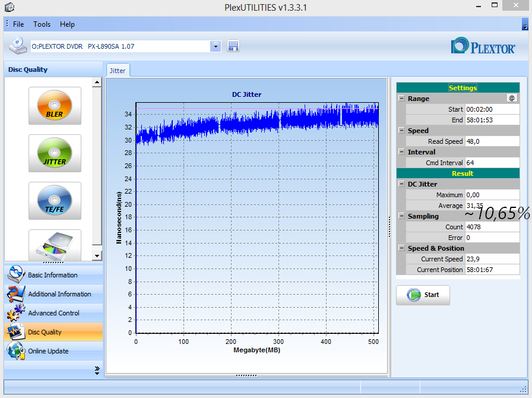Viewport: 532px width, 398px height.
Task: Select the JITTER test icon
Action: pyautogui.click(x=55, y=153)
